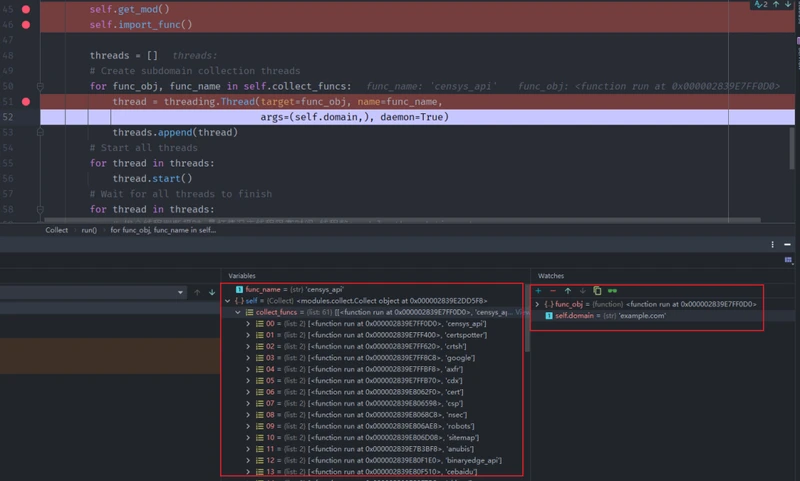The width and height of the screenshot is (800, 481).
Task: Move watch down in Watches toolbar
Action: point(583,291)
